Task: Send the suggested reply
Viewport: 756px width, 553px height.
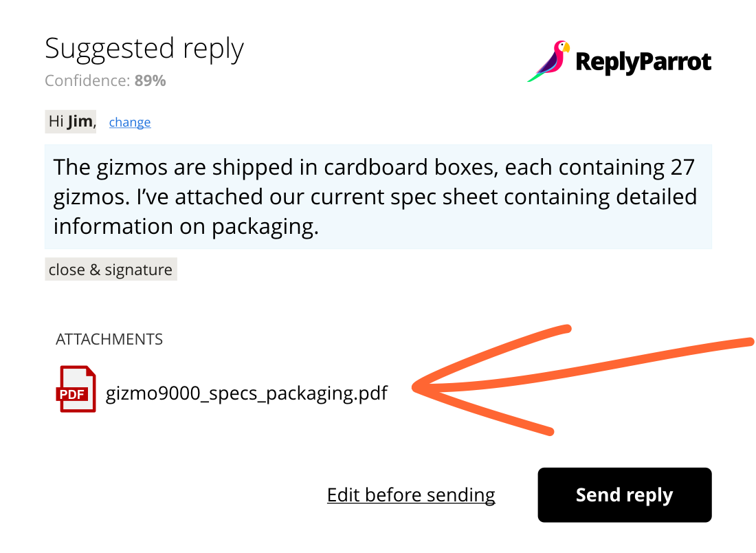Action: [624, 495]
